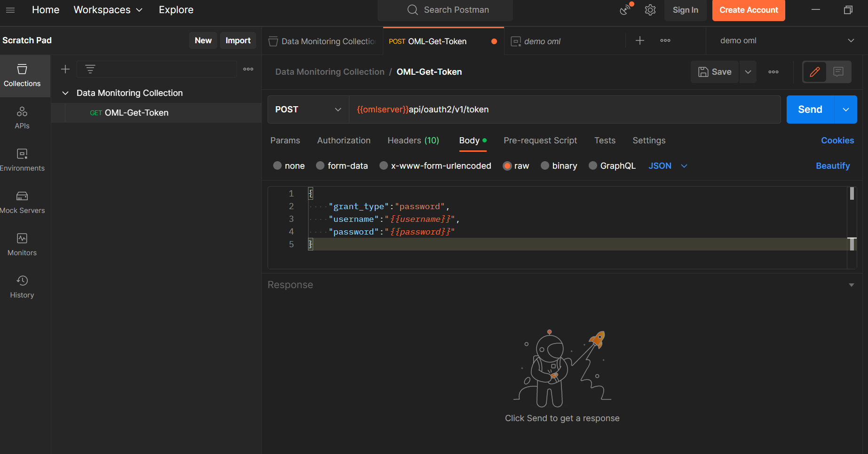Switch to the Pre-request Script tab

540,141
